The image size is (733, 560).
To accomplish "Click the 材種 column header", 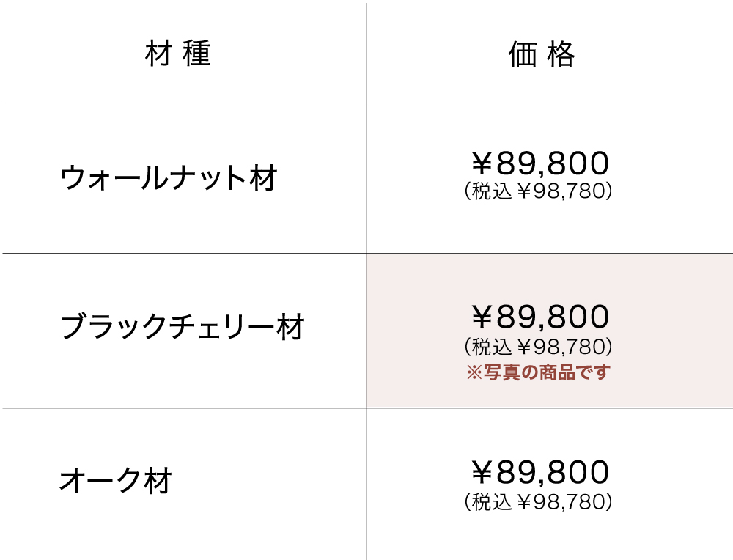I will point(178,54).
